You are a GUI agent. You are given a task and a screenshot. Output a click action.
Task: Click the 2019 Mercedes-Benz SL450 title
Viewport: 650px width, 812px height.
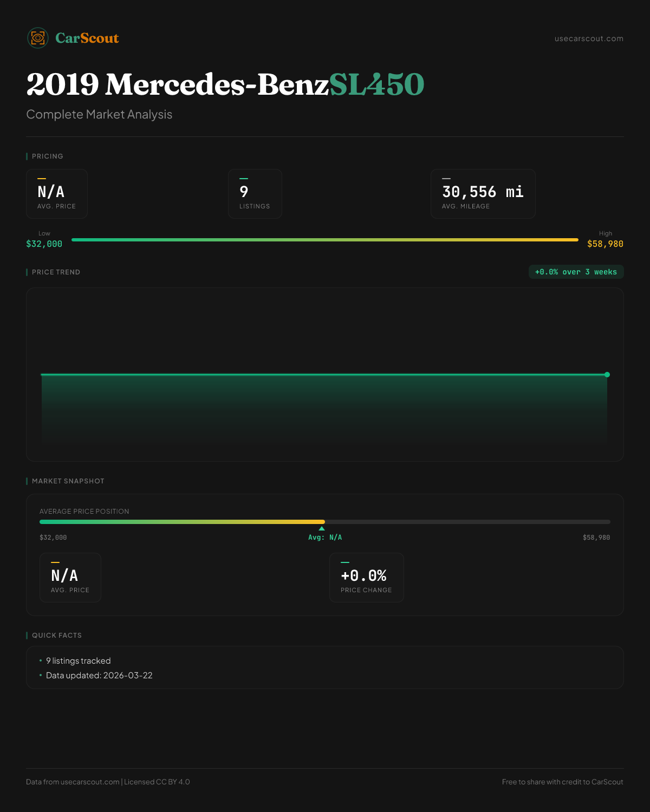tap(225, 84)
